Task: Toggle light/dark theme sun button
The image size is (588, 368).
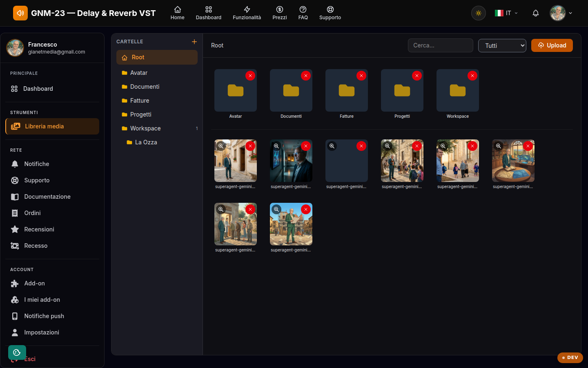Action: [479, 13]
